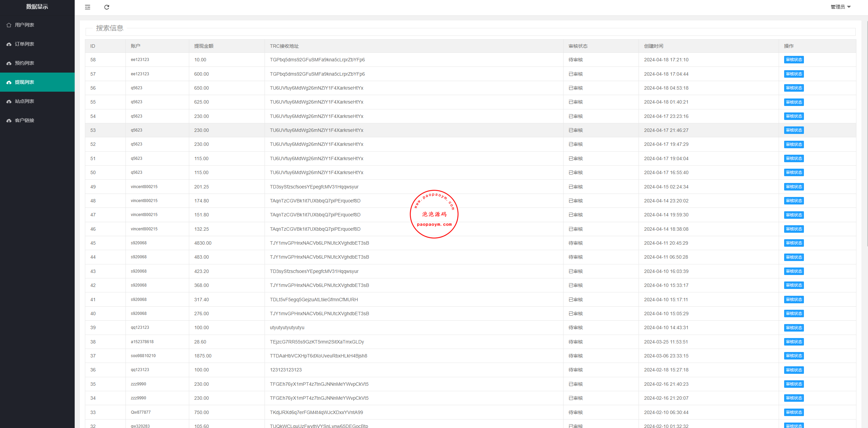Click the sidebar collapse icon in header
868x428 pixels.
[x=88, y=7]
